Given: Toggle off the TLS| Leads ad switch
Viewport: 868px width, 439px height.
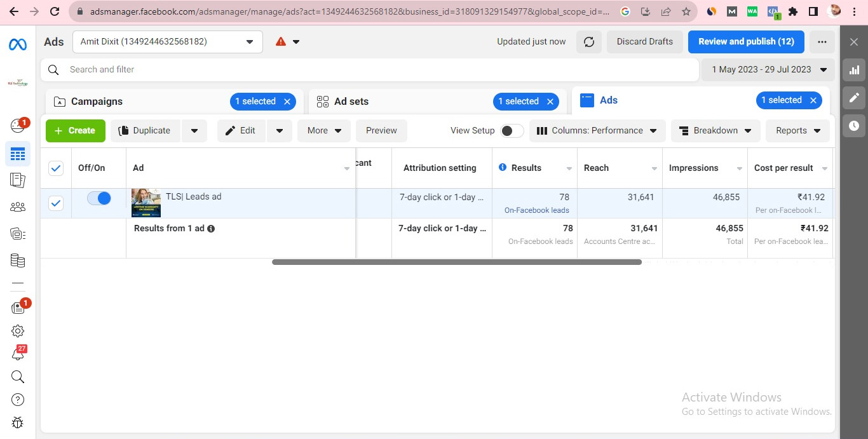Looking at the screenshot, I should [98, 198].
